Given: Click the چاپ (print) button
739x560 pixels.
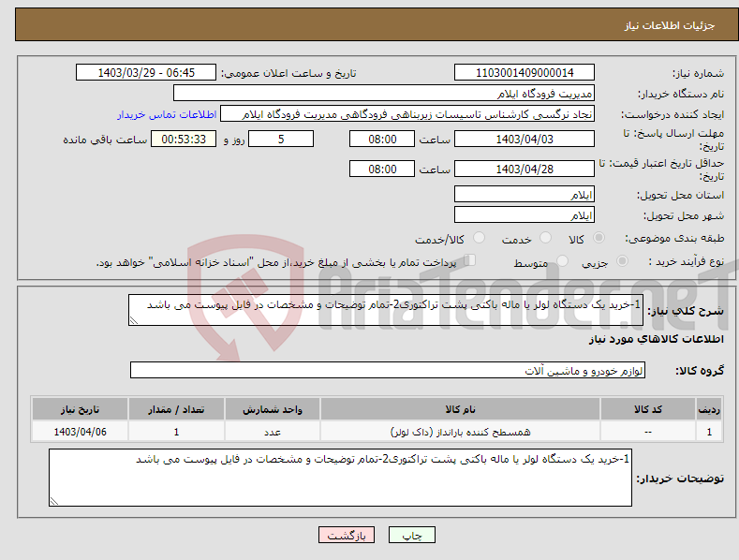Looking at the screenshot, I should (411, 535).
